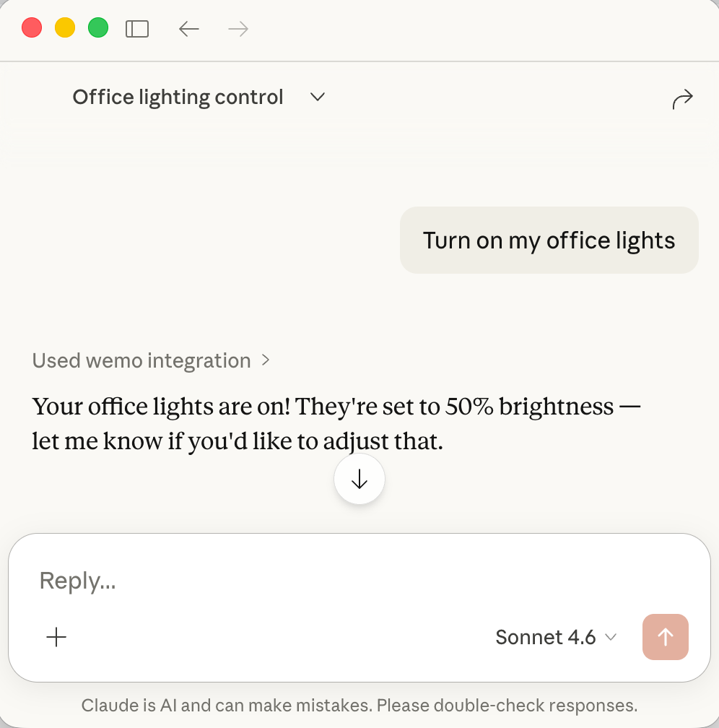Click the "Office lighting control" title
The width and height of the screenshot is (719, 728).
178,97
